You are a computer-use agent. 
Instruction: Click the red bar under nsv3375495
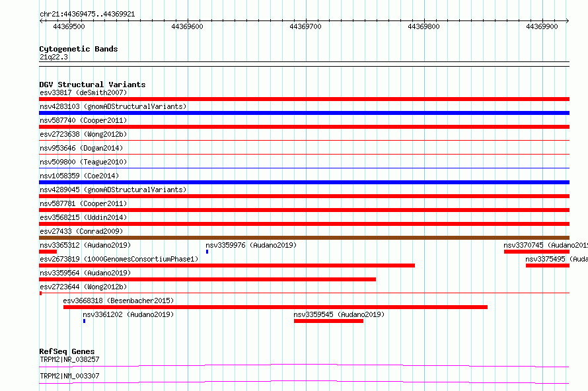[548, 266]
